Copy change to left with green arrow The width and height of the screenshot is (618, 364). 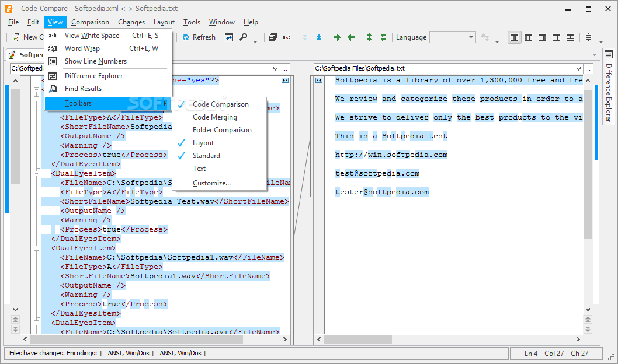tap(351, 37)
